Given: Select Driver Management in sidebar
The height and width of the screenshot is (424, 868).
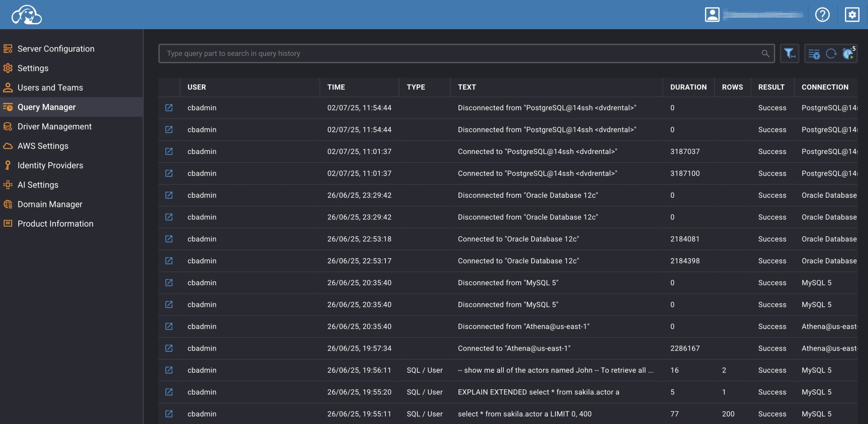Looking at the screenshot, I should (x=54, y=127).
